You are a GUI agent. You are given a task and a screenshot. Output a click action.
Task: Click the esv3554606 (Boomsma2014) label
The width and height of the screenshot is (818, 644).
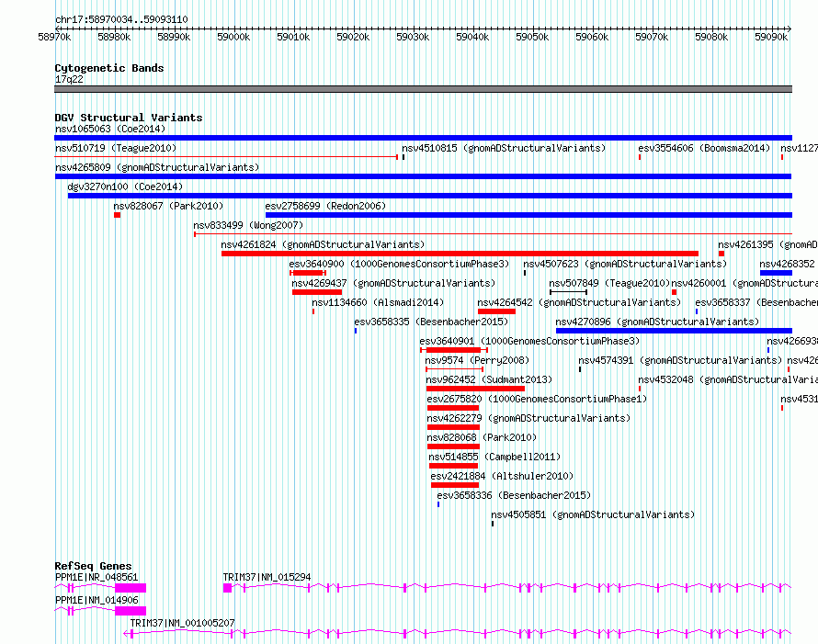pos(704,148)
